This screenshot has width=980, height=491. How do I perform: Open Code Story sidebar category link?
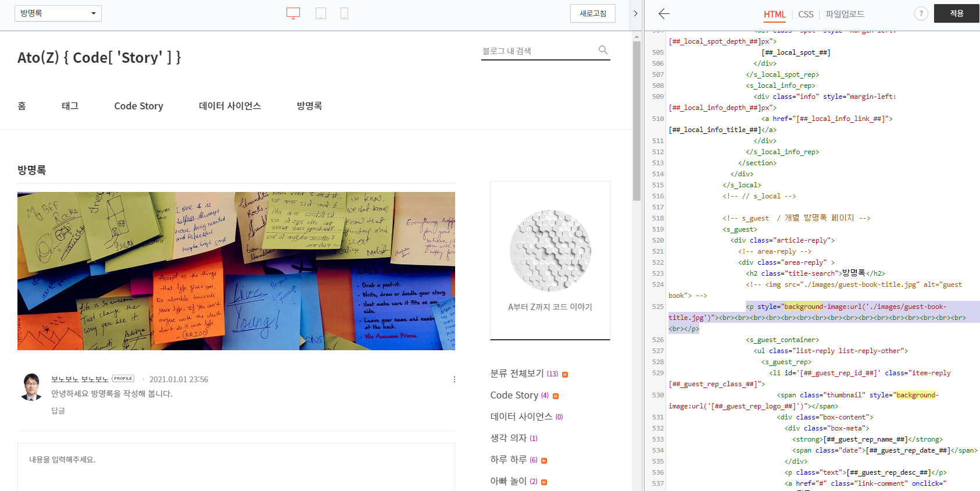[x=514, y=395]
